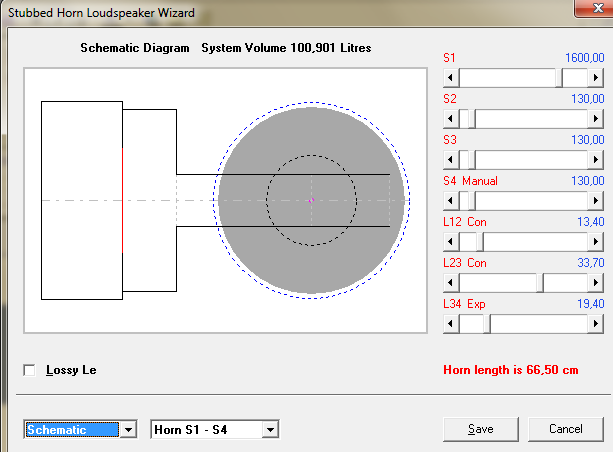Decrease S3 with the left scrollbar arrow
This screenshot has height=452, width=613.
click(451, 160)
